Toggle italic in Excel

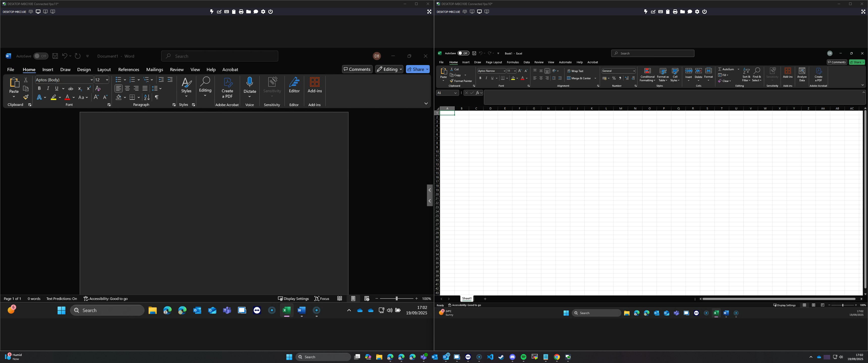click(x=486, y=78)
